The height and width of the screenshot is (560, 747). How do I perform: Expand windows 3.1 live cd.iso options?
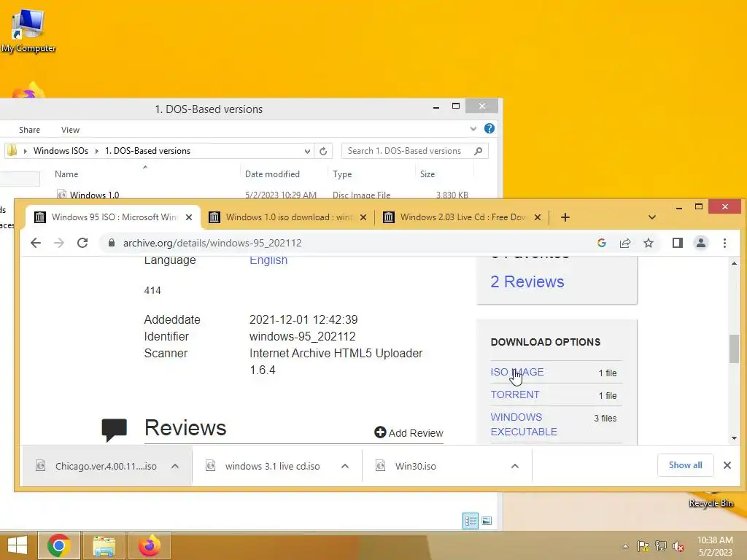click(x=345, y=466)
